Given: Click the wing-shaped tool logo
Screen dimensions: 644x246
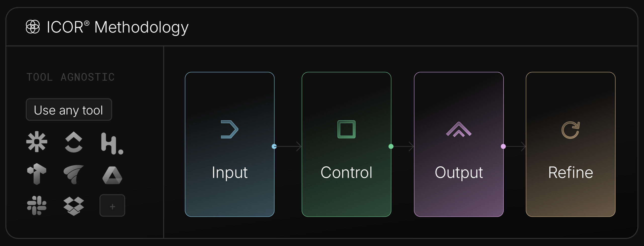Looking at the screenshot, I should pyautogui.click(x=73, y=174).
